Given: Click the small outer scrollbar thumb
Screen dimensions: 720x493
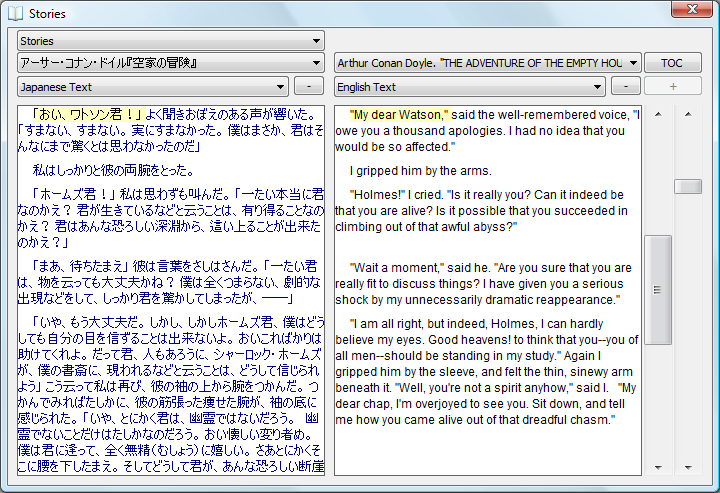Looking at the screenshot, I should [688, 186].
